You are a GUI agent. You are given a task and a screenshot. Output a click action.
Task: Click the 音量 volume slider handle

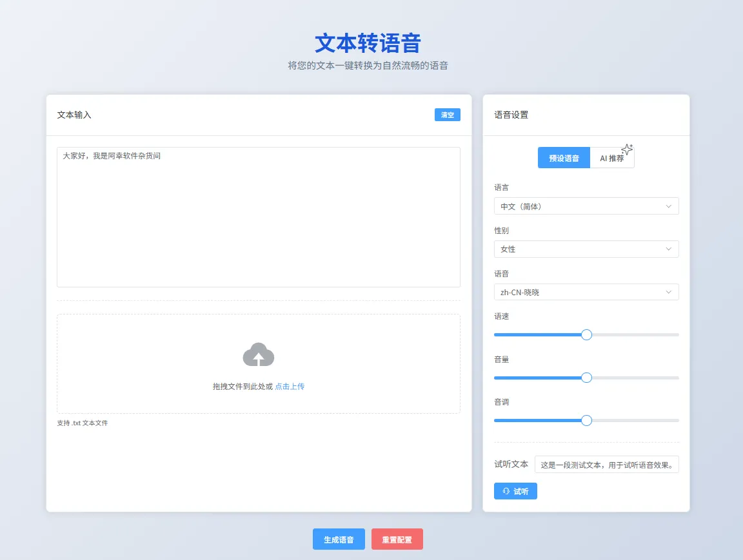(x=586, y=378)
